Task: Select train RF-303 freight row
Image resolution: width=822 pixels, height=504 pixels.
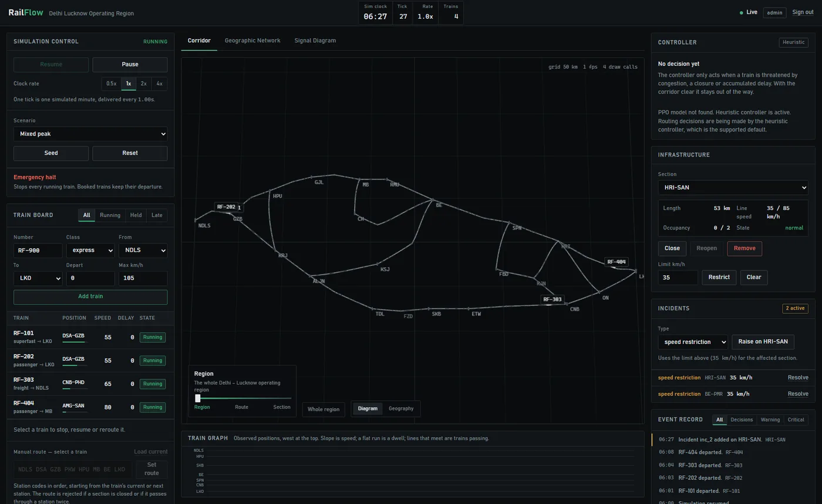Action: pos(90,384)
